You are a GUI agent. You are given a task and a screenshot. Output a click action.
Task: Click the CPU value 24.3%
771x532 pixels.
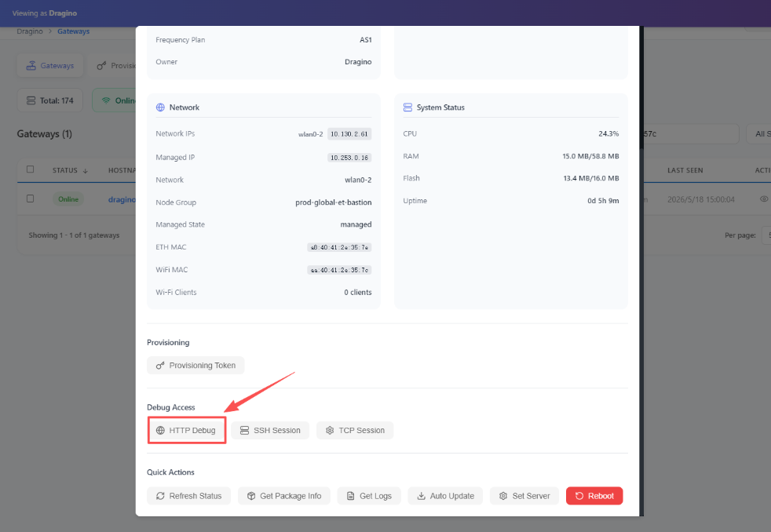point(608,133)
